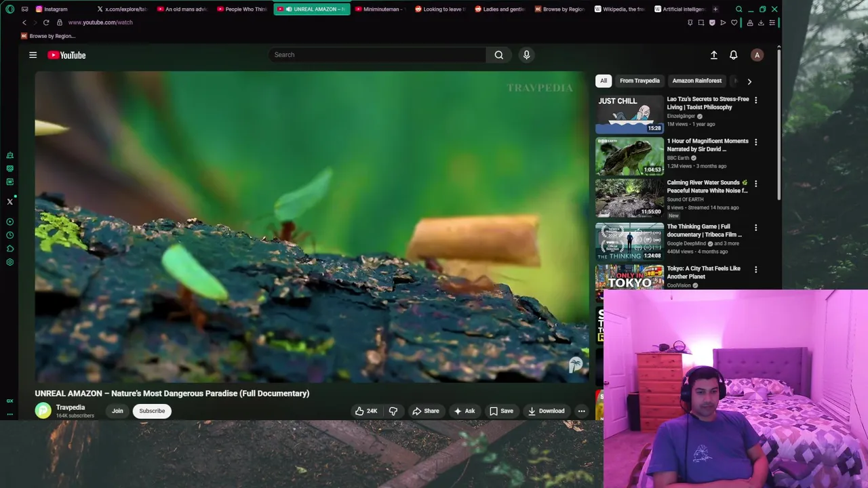The width and height of the screenshot is (868, 488).
Task: Open the player icon in Opera sidebar
Action: point(9,222)
